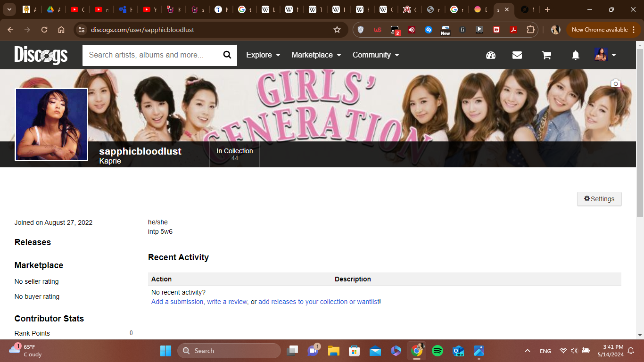Click the No seller rating text
The width and height of the screenshot is (644, 362).
point(37,281)
